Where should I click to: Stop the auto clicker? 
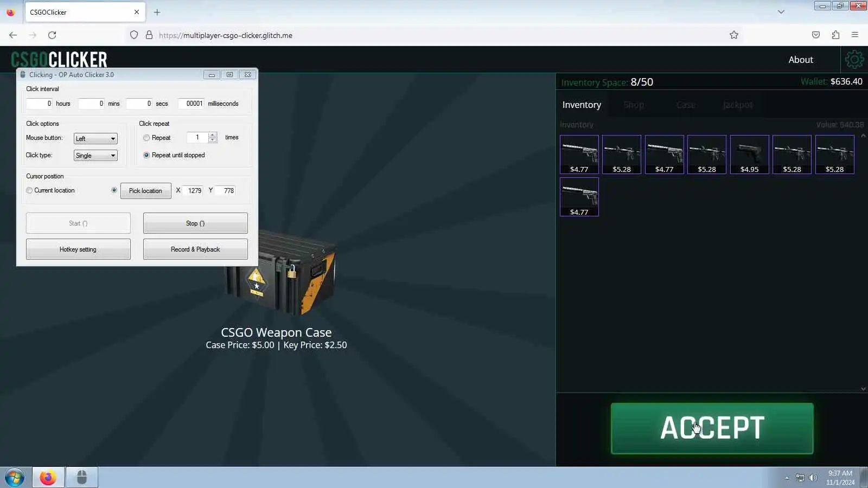click(x=195, y=223)
